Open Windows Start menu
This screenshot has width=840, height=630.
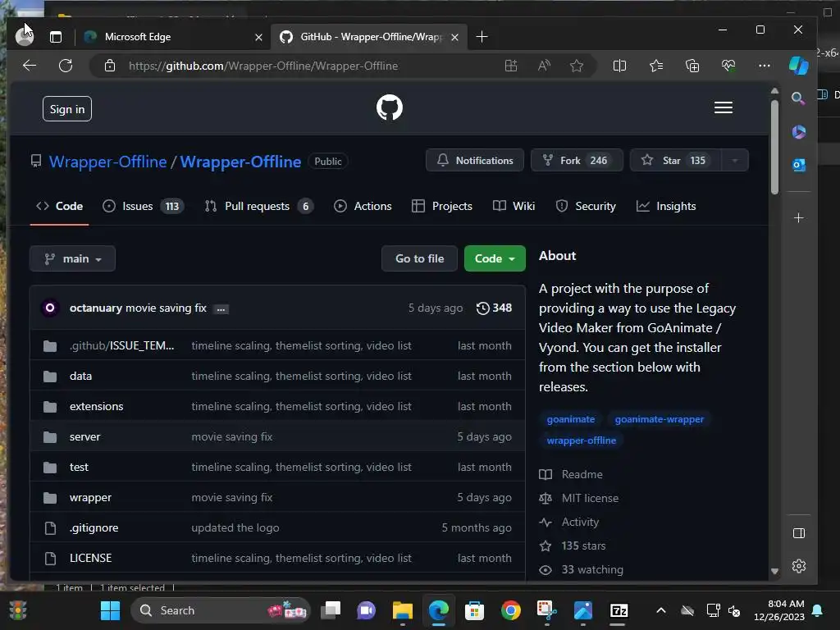[x=111, y=610]
